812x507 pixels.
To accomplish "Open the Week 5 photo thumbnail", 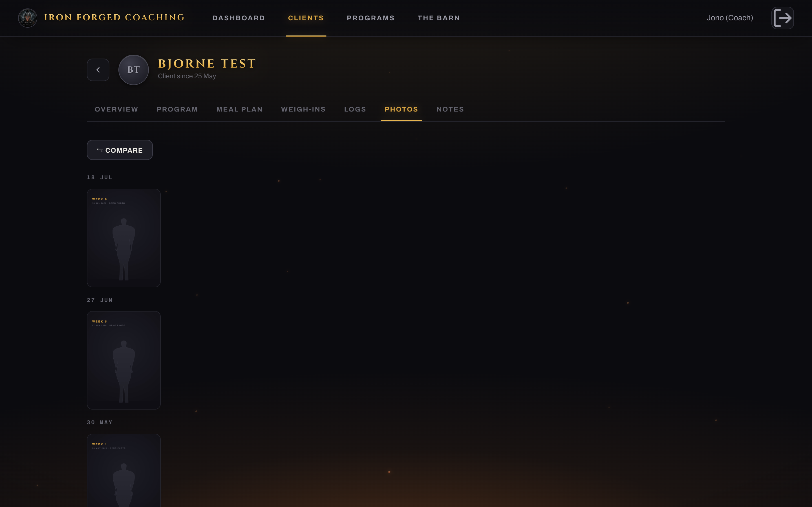I will pyautogui.click(x=124, y=360).
